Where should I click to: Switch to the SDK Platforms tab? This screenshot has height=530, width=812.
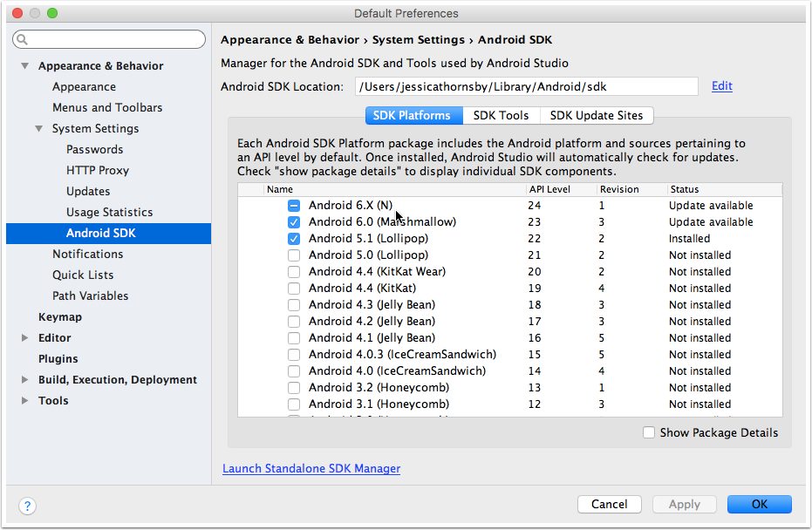pos(413,115)
